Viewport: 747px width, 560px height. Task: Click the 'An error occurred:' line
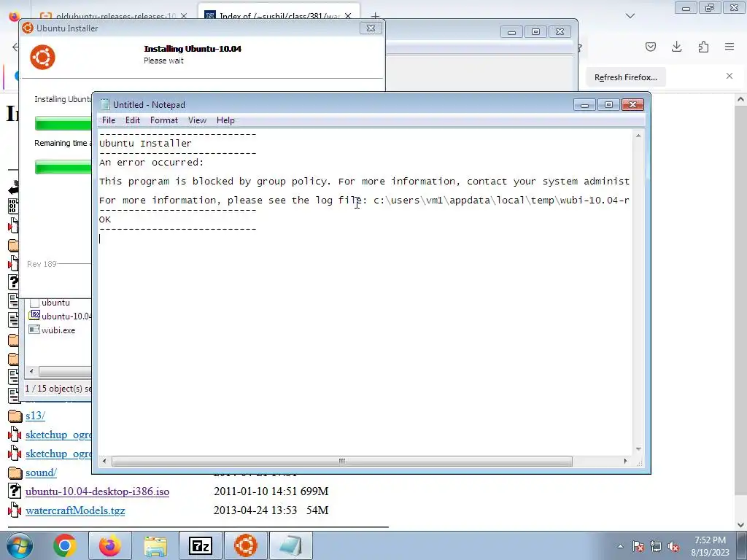coord(152,163)
